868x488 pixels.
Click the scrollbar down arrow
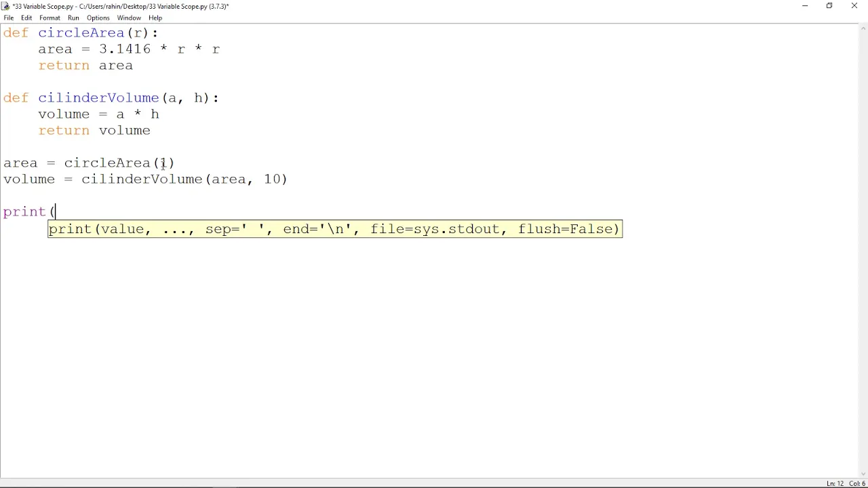pyautogui.click(x=863, y=474)
